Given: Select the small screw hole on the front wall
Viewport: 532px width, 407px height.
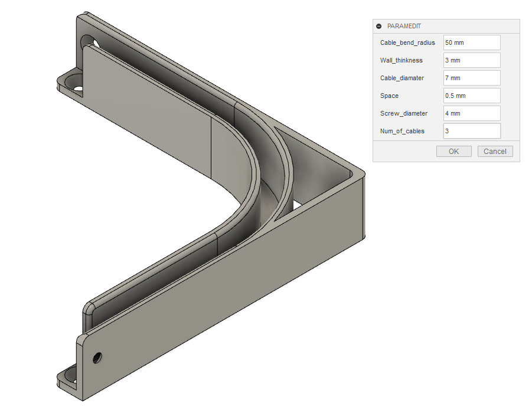Looking at the screenshot, I should [x=97, y=357].
